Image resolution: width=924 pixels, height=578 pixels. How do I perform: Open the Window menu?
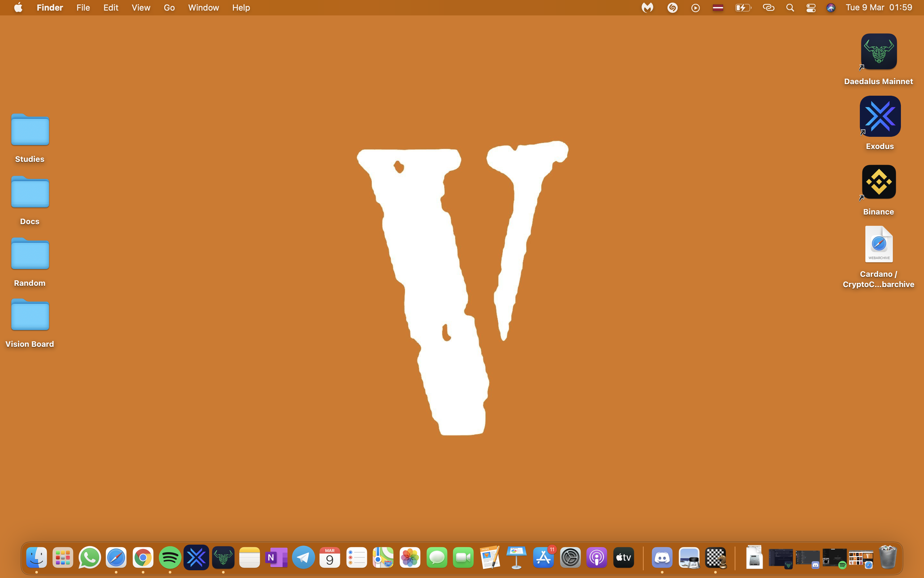[x=203, y=8]
